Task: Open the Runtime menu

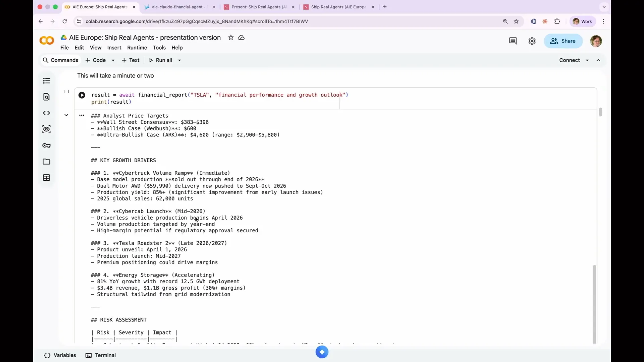Action: pyautogui.click(x=137, y=48)
